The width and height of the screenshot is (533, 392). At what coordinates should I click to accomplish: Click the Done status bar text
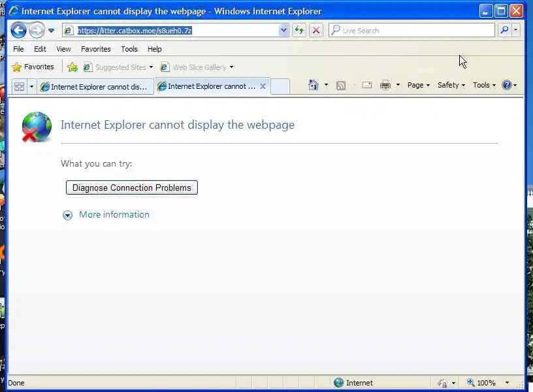point(16,383)
